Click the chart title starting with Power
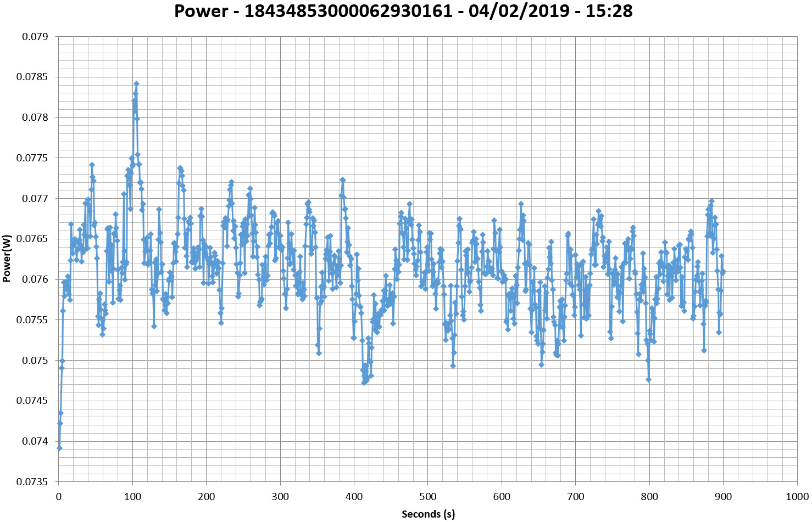The image size is (812, 522). tap(403, 11)
